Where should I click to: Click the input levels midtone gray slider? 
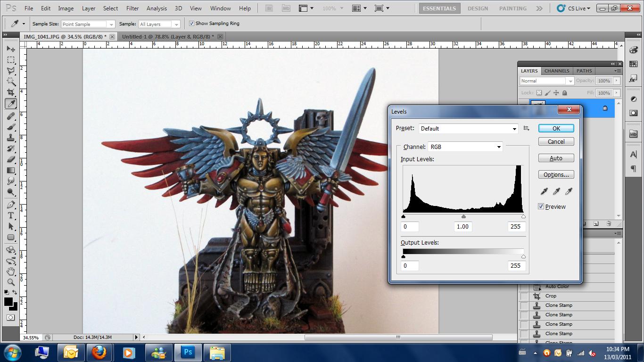pyautogui.click(x=463, y=217)
